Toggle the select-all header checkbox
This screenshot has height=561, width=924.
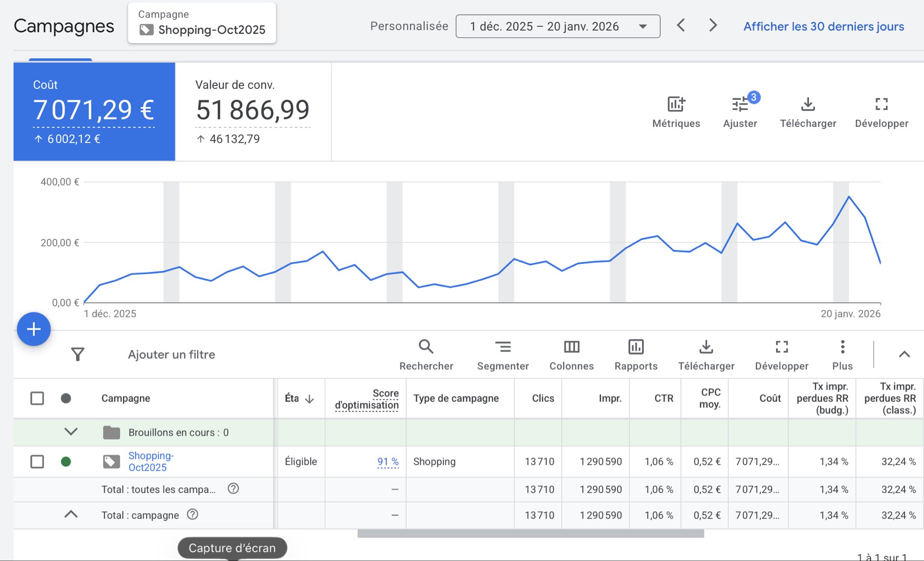[37, 398]
